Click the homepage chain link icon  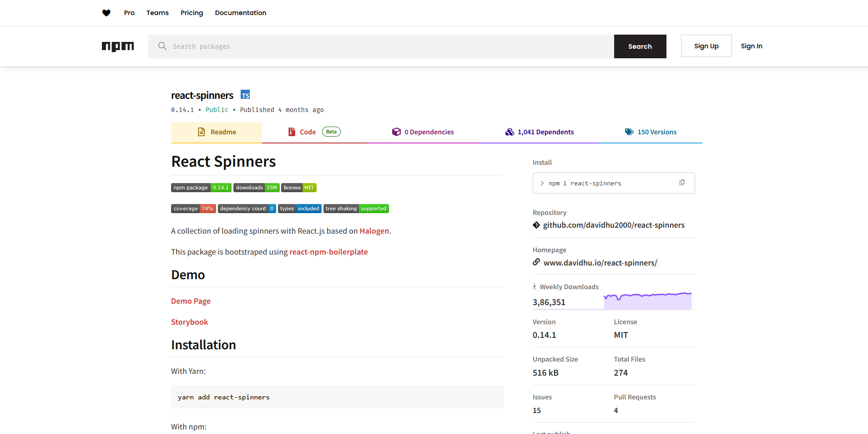point(536,262)
